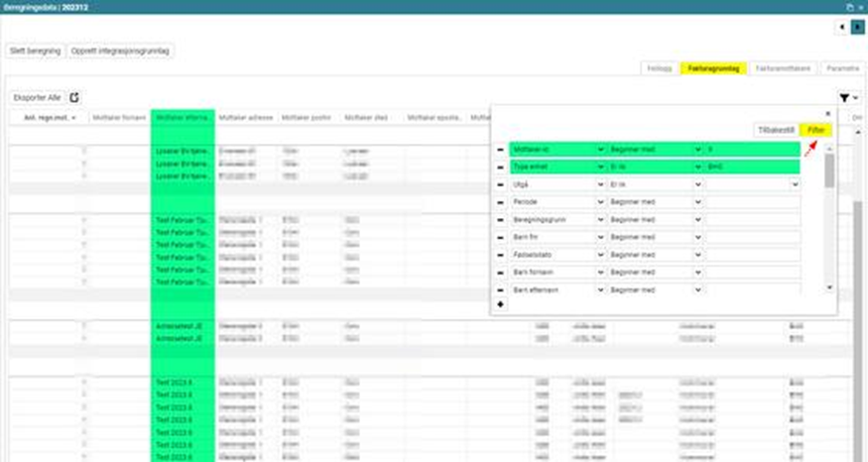Image resolution: width=868 pixels, height=462 pixels.
Task: Click the Tilbakestill reset button
Action: [776, 130]
